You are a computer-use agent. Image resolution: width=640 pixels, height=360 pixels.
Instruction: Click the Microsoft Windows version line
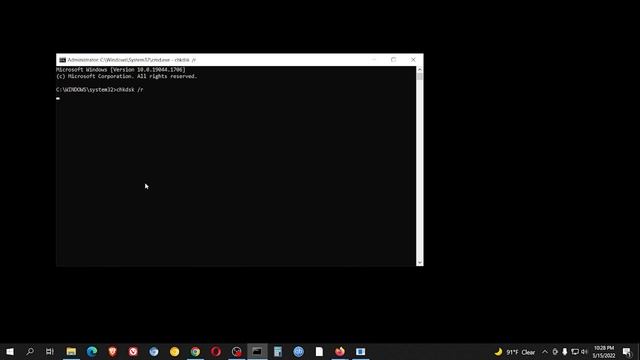pos(121,70)
